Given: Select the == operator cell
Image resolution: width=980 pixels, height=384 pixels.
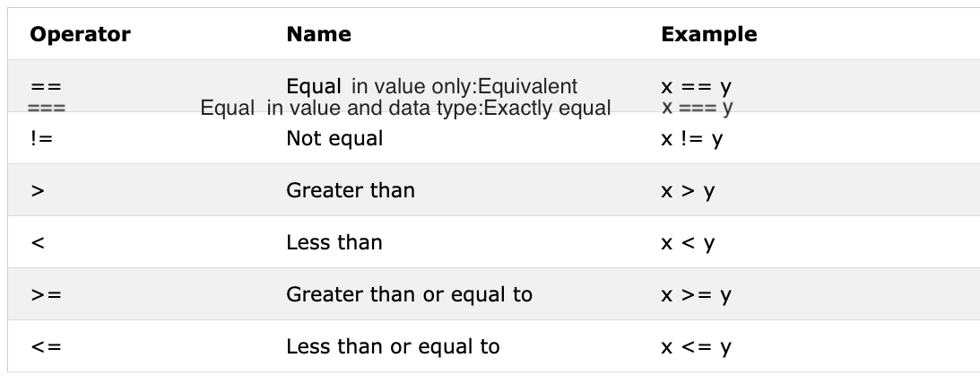Looking at the screenshot, I should coord(46,87).
